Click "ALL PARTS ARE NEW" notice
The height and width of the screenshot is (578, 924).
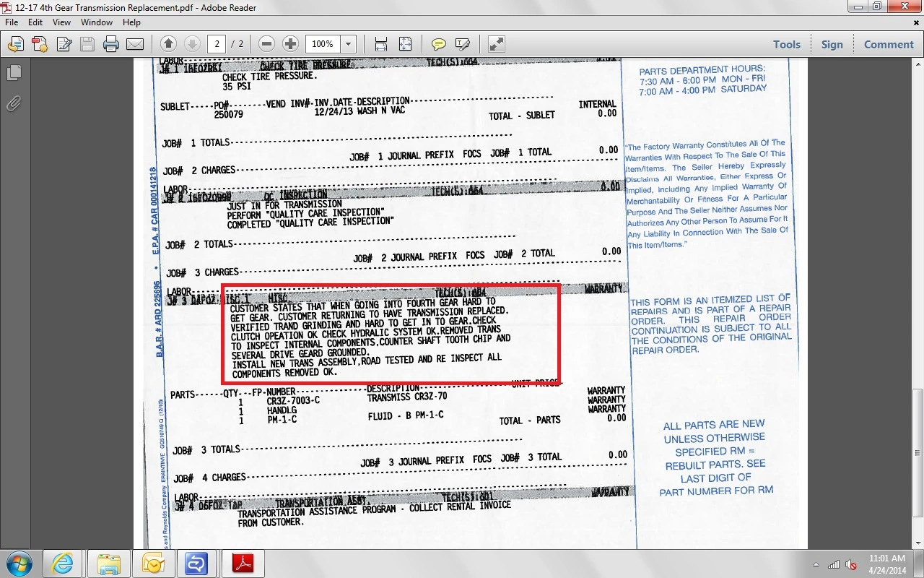click(714, 425)
